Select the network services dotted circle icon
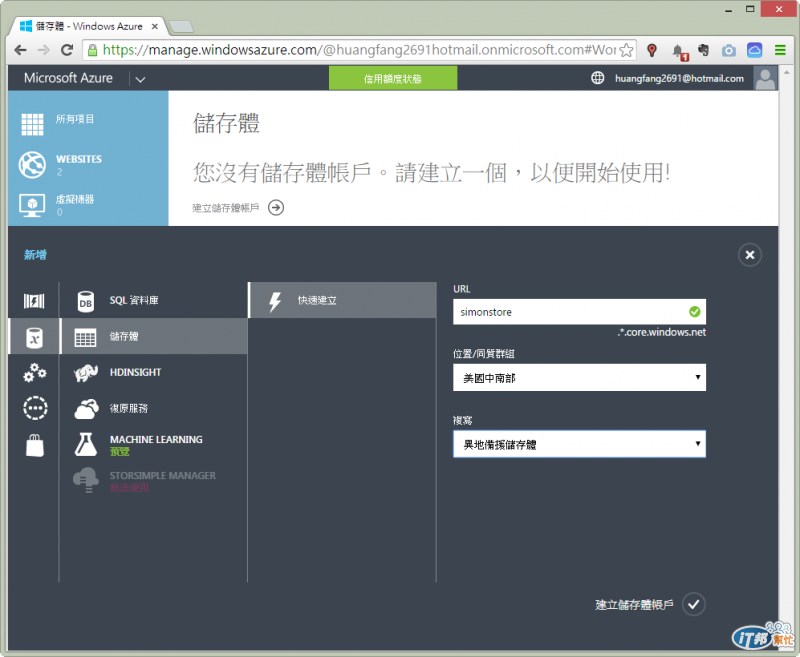 (x=35, y=409)
